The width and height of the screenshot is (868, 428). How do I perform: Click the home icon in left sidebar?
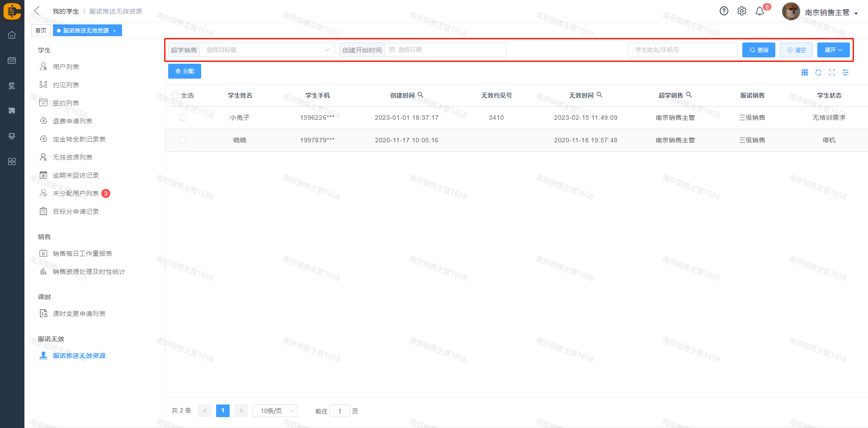tap(12, 35)
